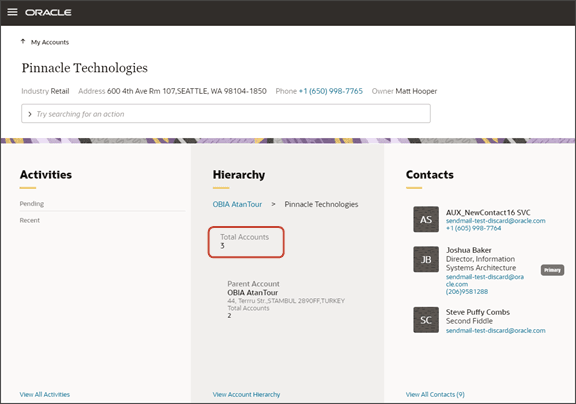
Task: Expand the action search chevron
Action: (x=30, y=114)
